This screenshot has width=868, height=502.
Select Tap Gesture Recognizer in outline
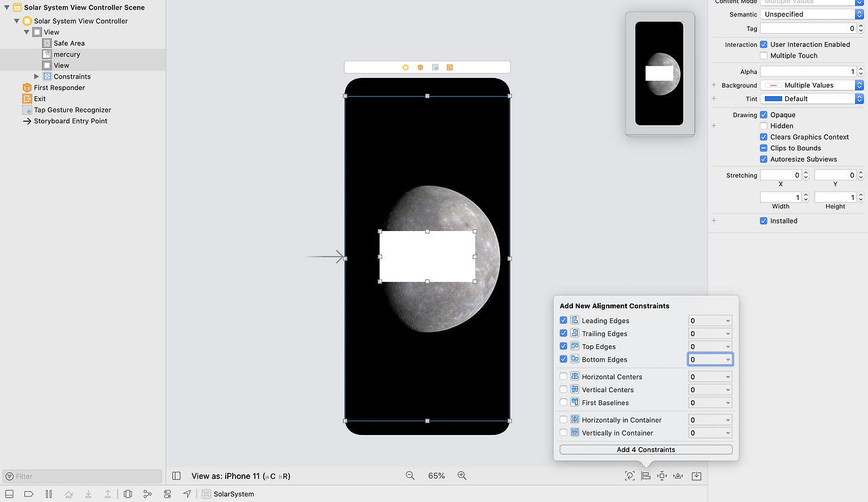tap(73, 110)
